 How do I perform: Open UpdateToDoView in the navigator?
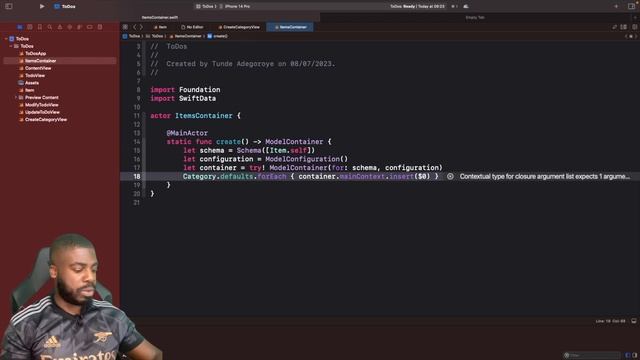[x=42, y=112]
